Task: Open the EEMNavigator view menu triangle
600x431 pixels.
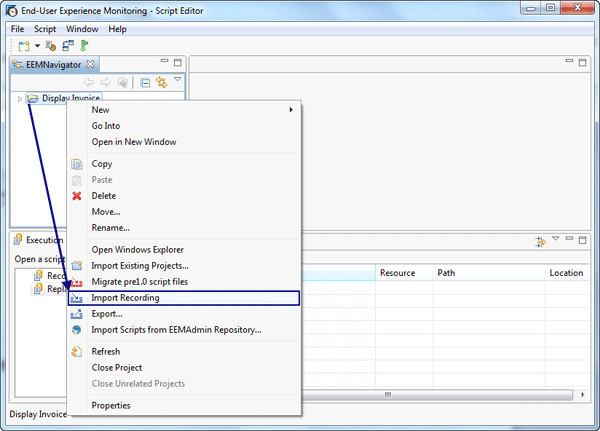Action: click(177, 80)
